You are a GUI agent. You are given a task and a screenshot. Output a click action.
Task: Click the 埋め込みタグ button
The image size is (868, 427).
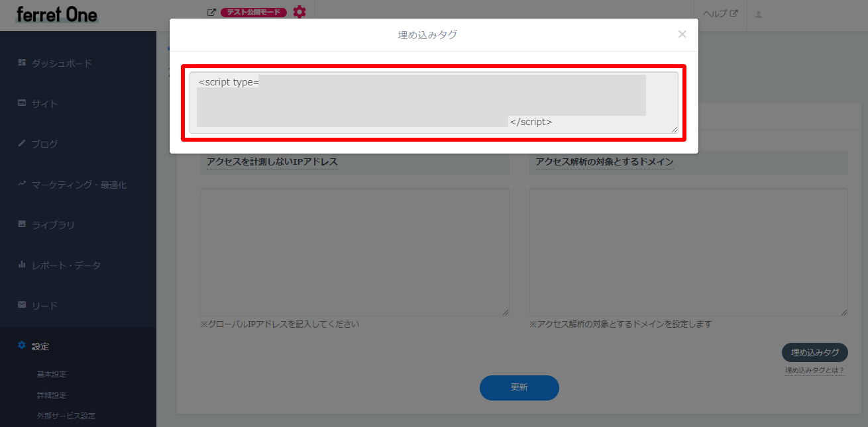coord(815,353)
